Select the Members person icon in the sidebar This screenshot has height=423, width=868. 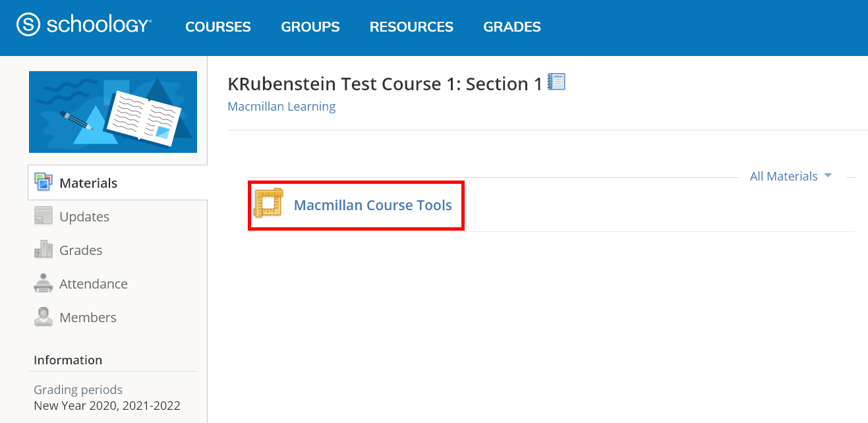tap(43, 316)
